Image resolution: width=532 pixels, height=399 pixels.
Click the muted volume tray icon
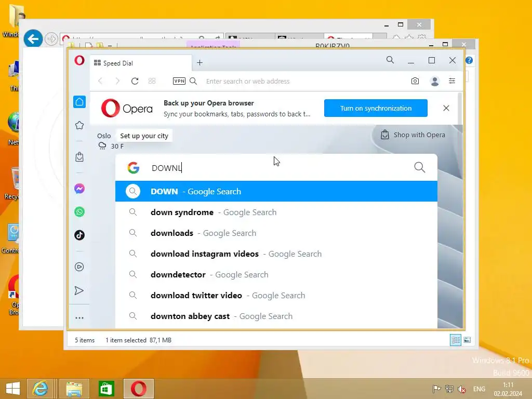(462, 389)
